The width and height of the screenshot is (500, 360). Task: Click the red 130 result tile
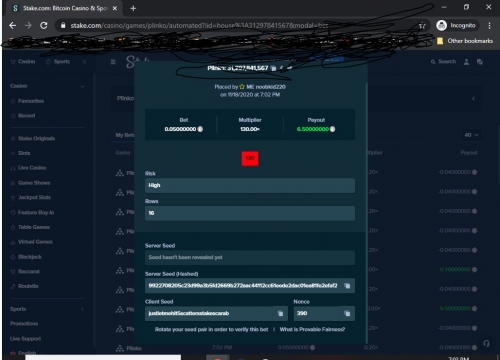coord(250,158)
